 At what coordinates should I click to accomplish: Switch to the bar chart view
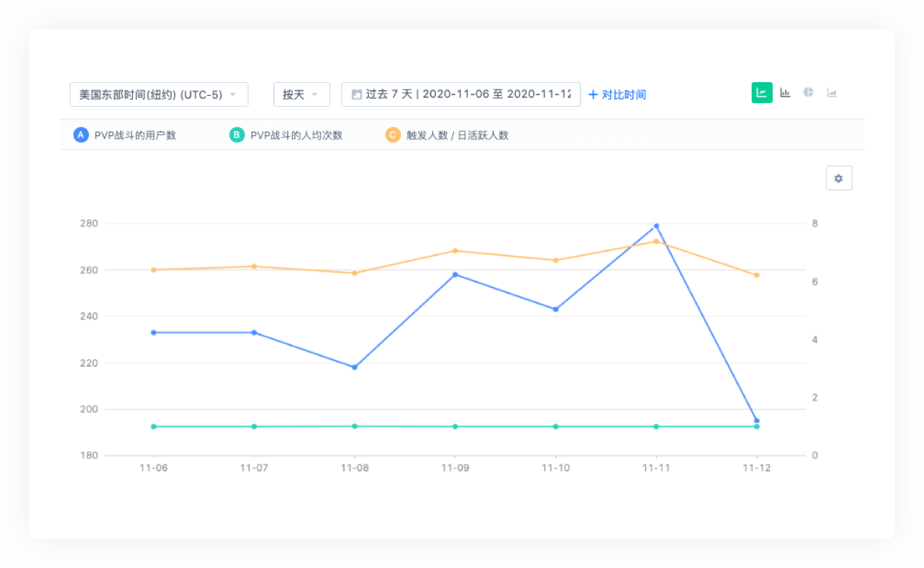click(x=785, y=92)
